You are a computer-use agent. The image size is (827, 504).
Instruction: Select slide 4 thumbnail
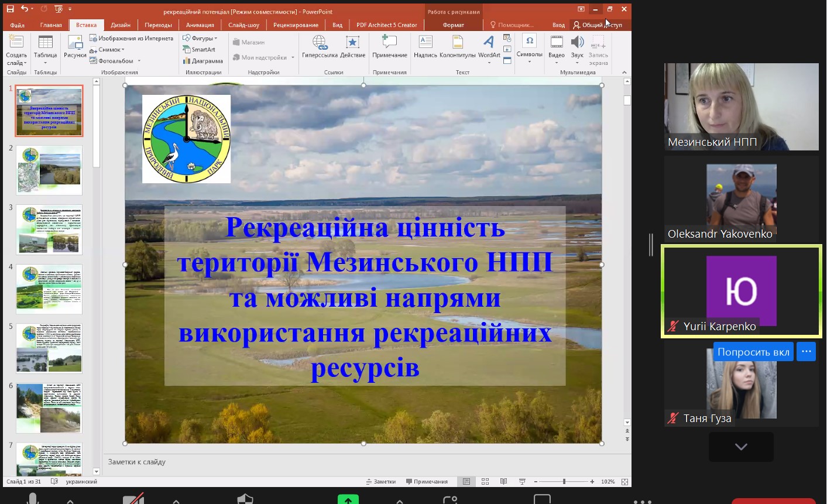click(49, 289)
